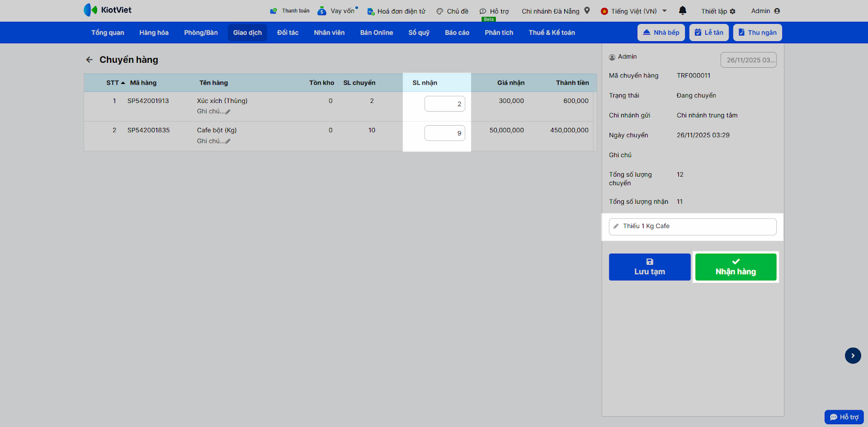
Task: Sort by the STT column header
Action: tap(116, 83)
